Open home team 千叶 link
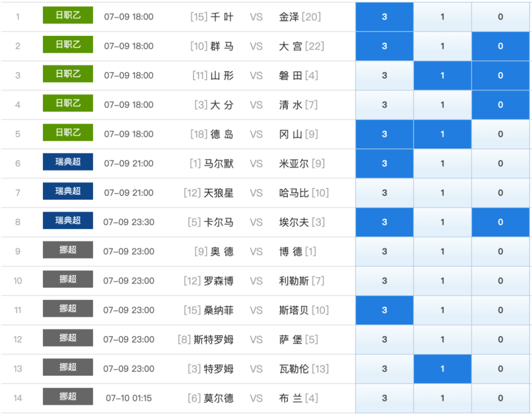 [222, 16]
